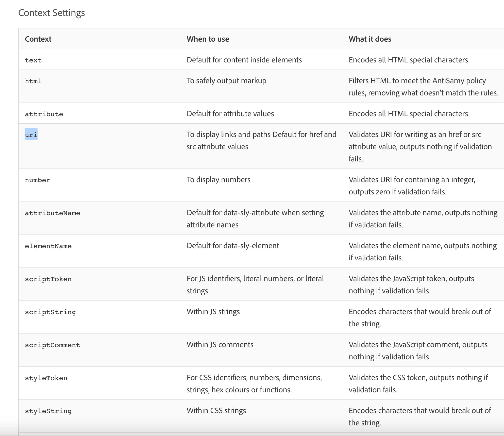Click the highlighted uri code term
The width and height of the screenshot is (504, 436).
[31, 135]
